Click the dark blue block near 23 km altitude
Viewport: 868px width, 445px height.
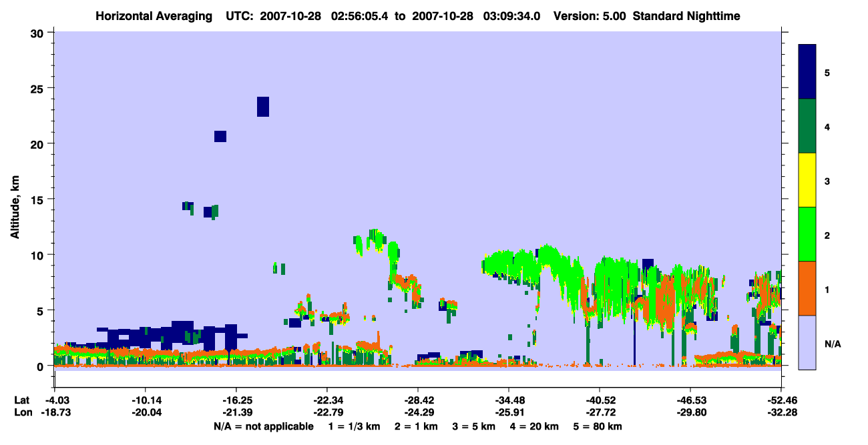(263, 107)
